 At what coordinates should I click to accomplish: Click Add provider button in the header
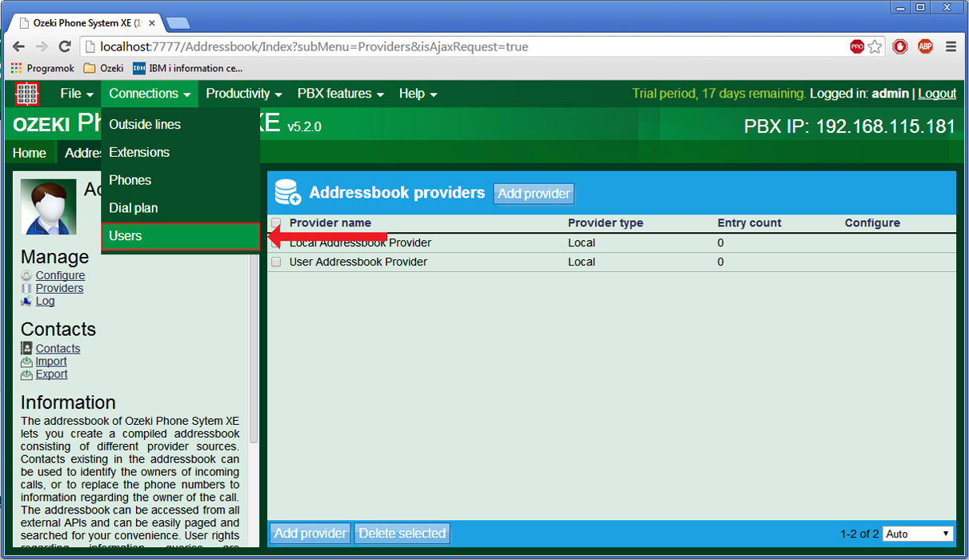534,194
